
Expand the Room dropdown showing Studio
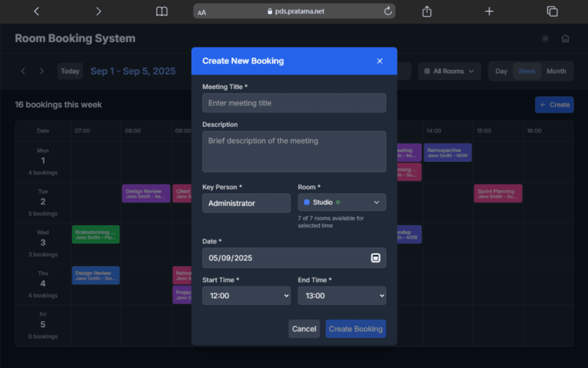tap(342, 202)
